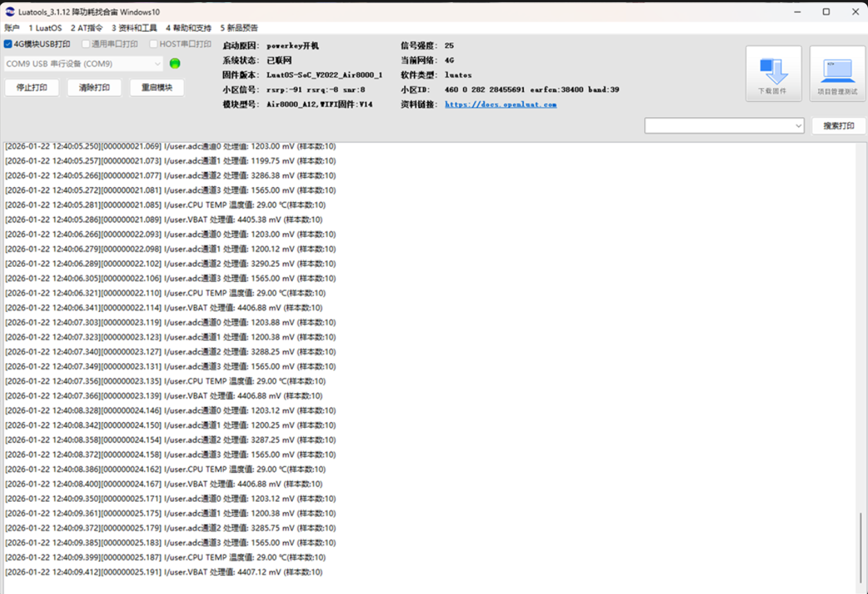Click the 下载固件 download firmware icon
868x594 pixels.
[774, 73]
